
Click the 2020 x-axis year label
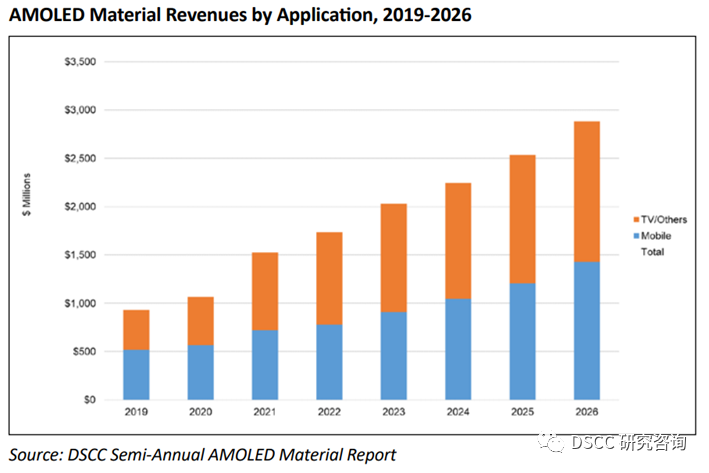pyautogui.click(x=200, y=411)
